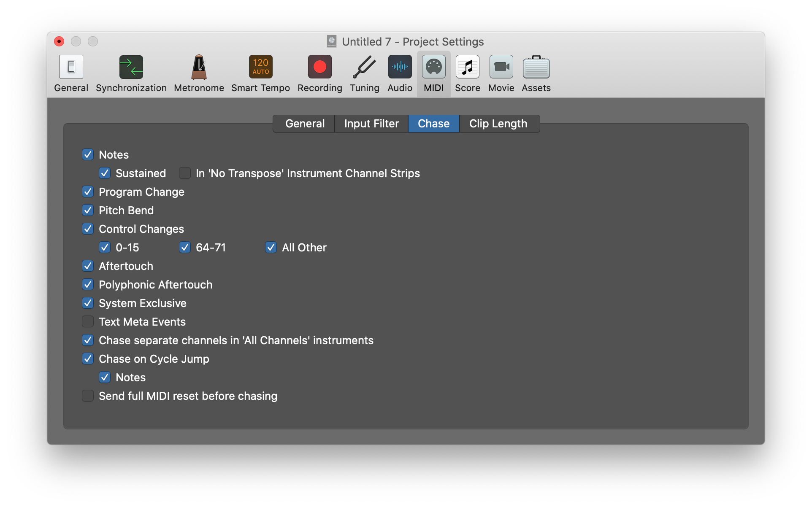Viewport: 812px width, 507px height.
Task: Open the Score settings pane
Action: (467, 67)
